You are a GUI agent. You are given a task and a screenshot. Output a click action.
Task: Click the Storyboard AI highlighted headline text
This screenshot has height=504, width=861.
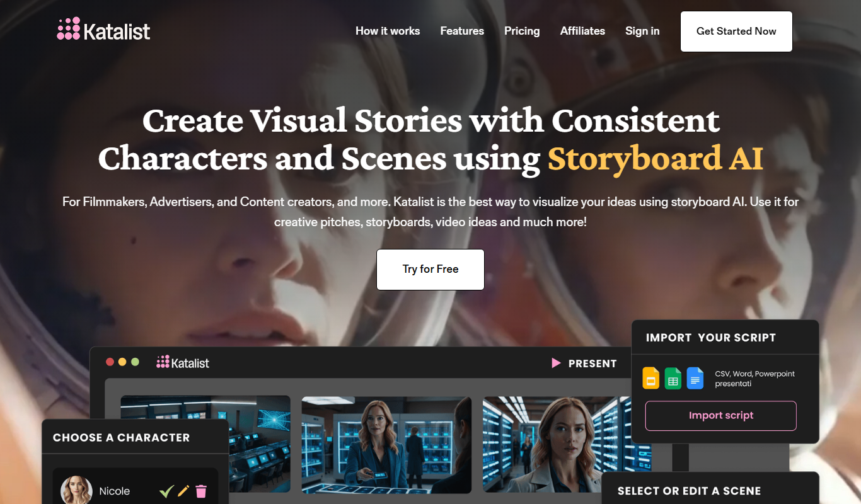[656, 159]
